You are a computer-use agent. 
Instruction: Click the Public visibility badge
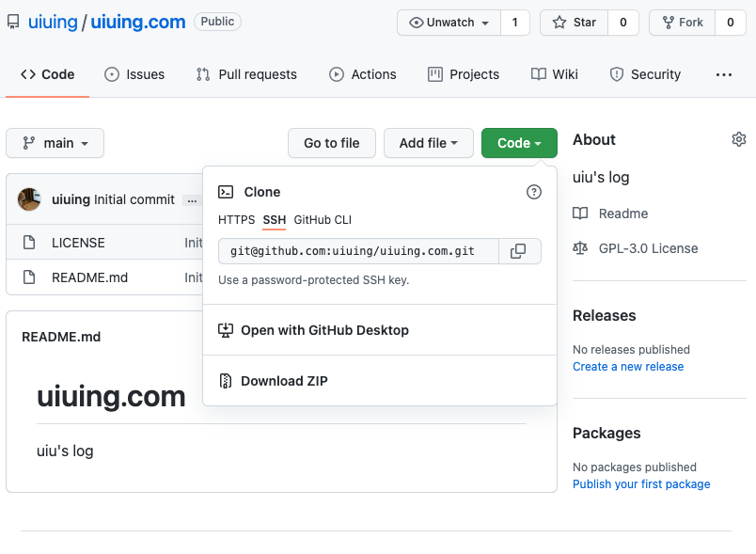[x=217, y=22]
